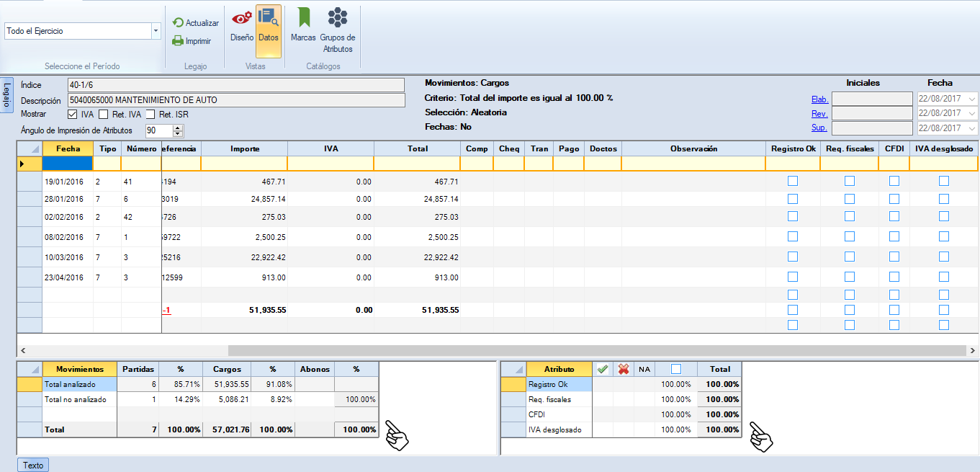Increase the Ángulo de Impresión stepper value
The height and width of the screenshot is (472, 980).
[x=179, y=128]
